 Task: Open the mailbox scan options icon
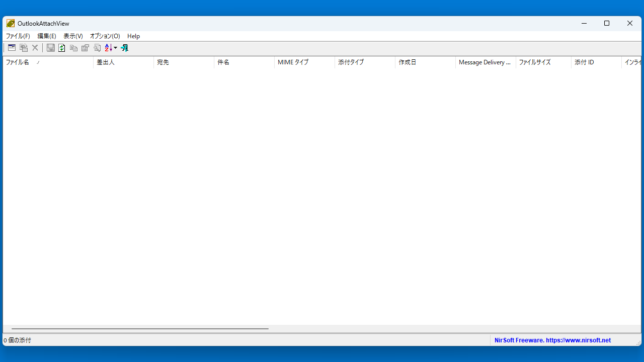[12, 48]
